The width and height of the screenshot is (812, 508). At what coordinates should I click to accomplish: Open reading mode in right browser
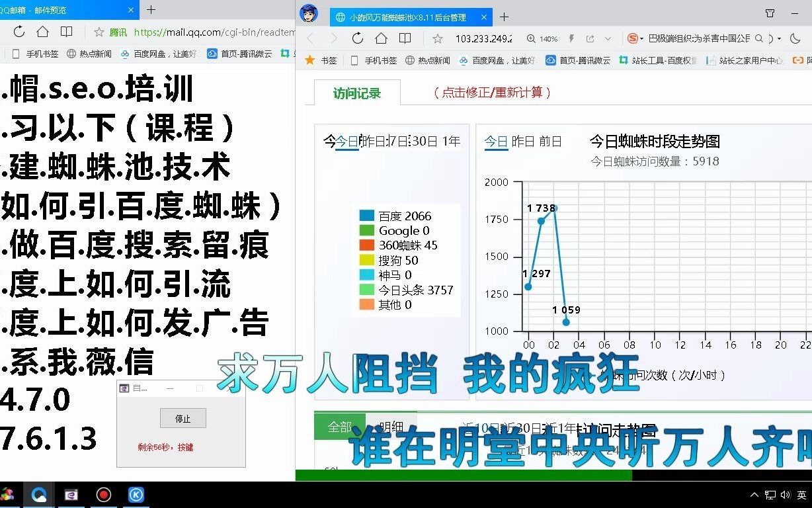405,38
